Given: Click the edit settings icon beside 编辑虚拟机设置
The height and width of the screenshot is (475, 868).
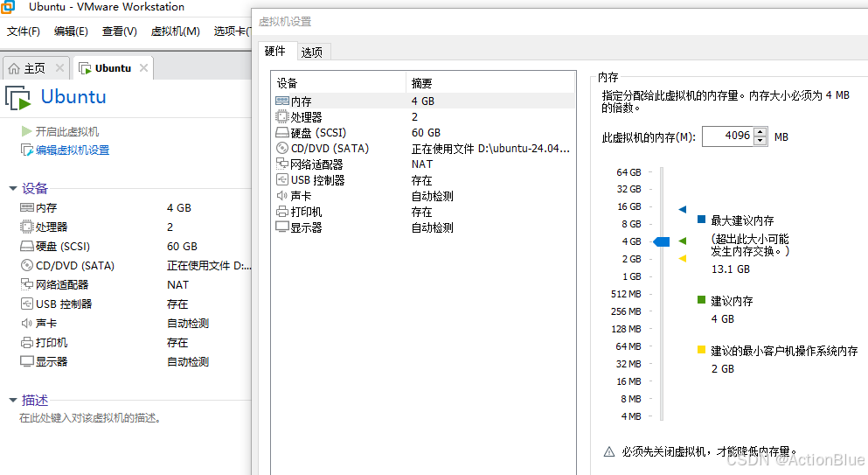Looking at the screenshot, I should [x=26, y=150].
